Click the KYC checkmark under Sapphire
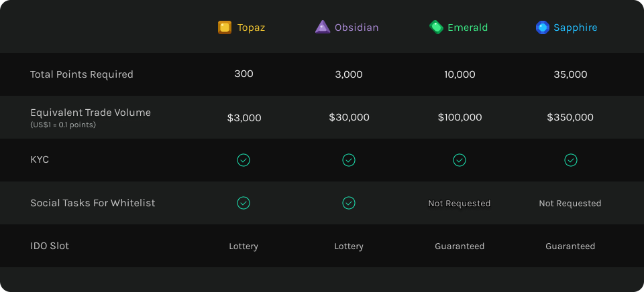 570,160
